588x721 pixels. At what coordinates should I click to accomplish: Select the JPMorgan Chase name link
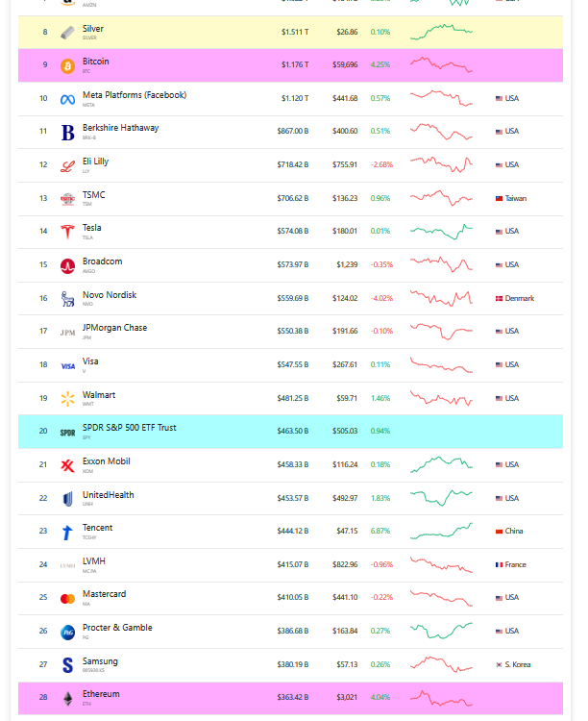pos(114,328)
